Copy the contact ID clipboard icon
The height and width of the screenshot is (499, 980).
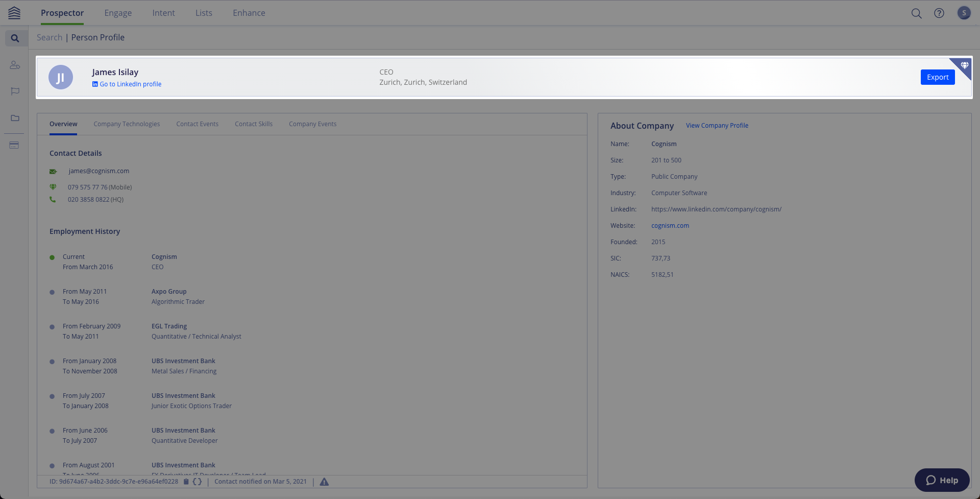point(186,482)
